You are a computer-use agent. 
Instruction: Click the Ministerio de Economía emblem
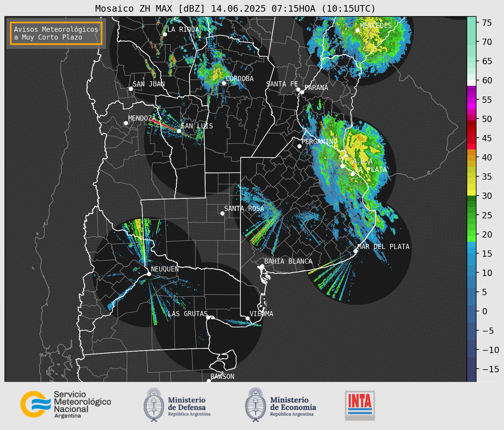(256, 405)
